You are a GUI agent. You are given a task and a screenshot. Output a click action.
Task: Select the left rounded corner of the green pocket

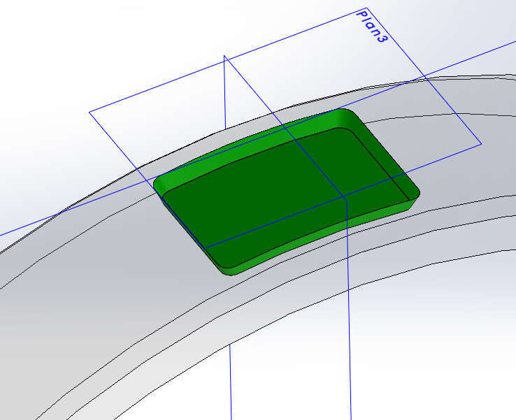159,184
